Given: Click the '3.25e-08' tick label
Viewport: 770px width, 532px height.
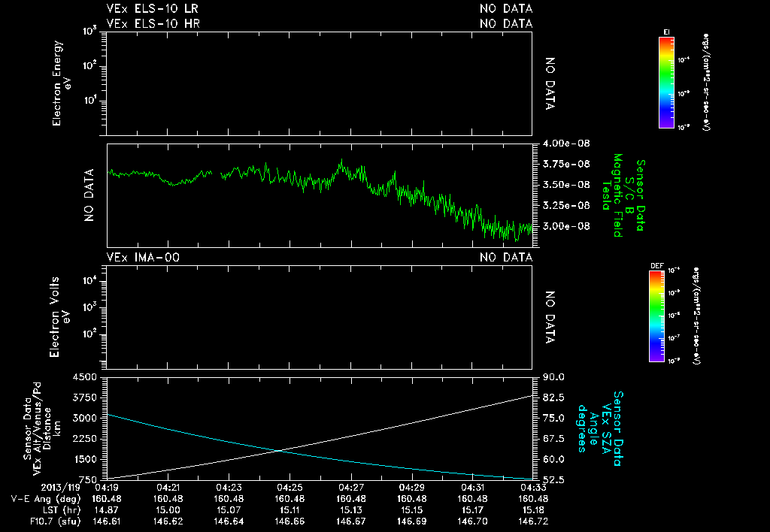Looking at the screenshot, I should click(566, 205).
